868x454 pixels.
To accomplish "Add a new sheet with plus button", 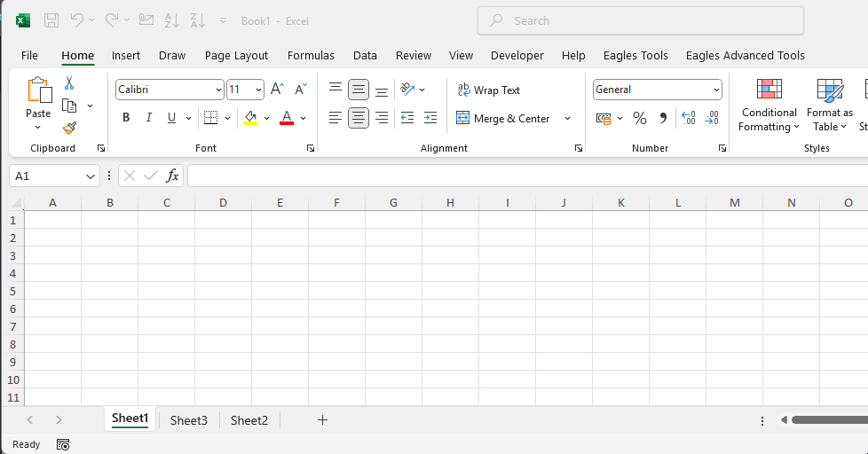I will [x=323, y=420].
